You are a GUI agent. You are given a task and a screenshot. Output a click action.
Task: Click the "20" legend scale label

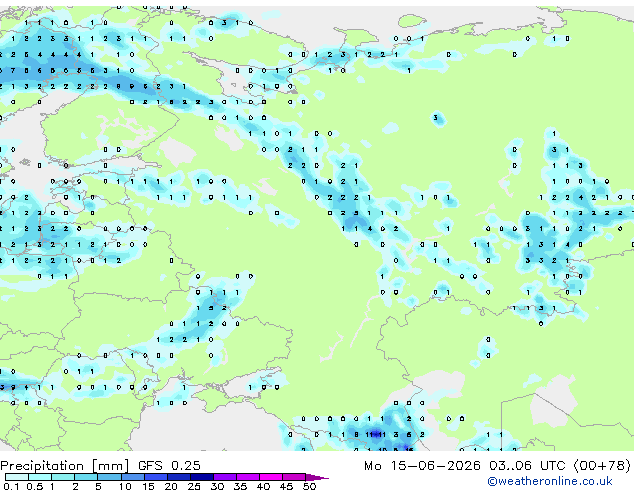(x=171, y=486)
